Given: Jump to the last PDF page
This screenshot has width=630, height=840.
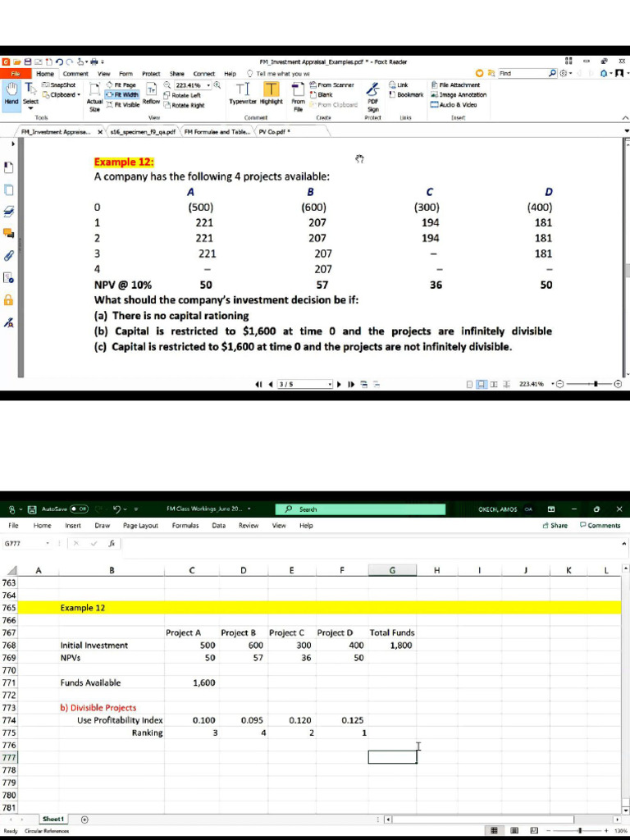Looking at the screenshot, I should pyautogui.click(x=351, y=384).
